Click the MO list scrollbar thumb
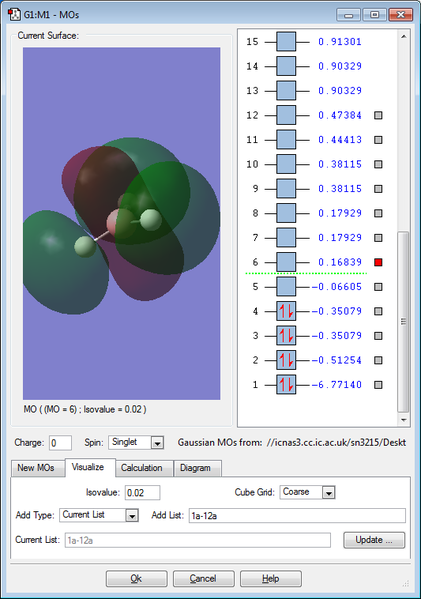This screenshot has height=599, width=421. click(403, 321)
